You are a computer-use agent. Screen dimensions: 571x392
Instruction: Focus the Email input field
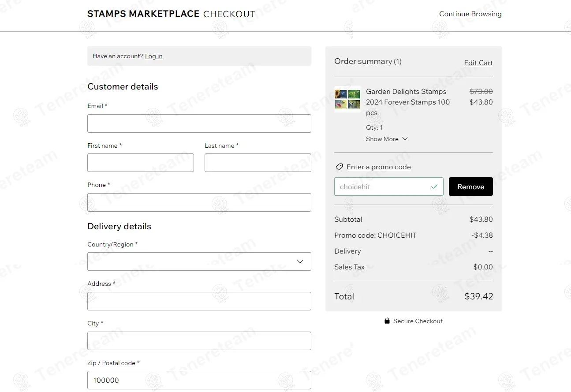[x=199, y=123]
